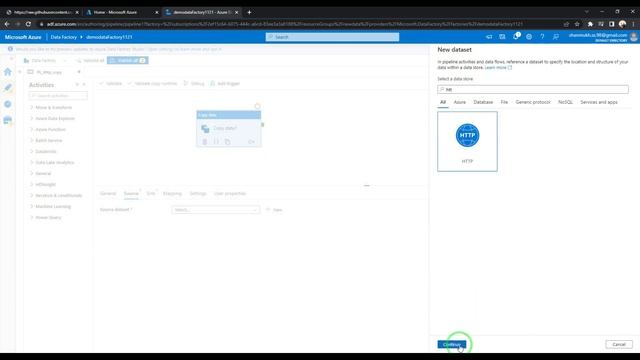Open the General tab of Copy data

tap(108, 193)
